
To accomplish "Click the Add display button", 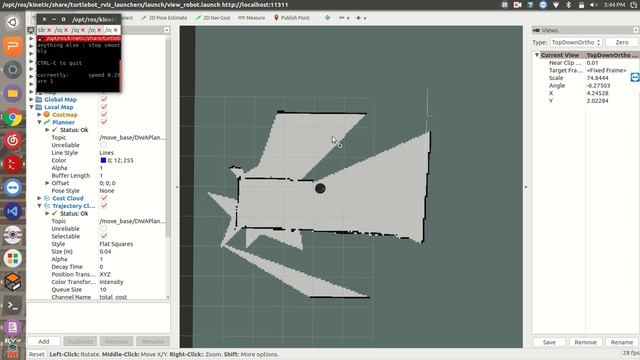I will (x=44, y=341).
